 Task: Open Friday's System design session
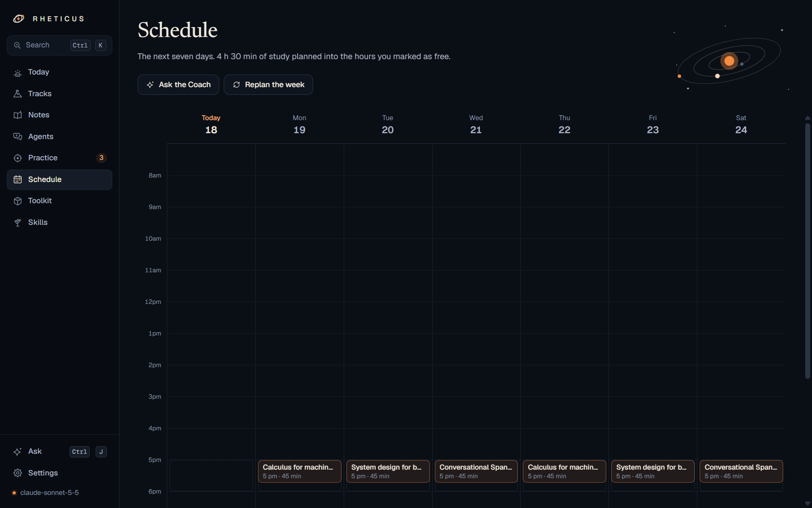[653, 471]
